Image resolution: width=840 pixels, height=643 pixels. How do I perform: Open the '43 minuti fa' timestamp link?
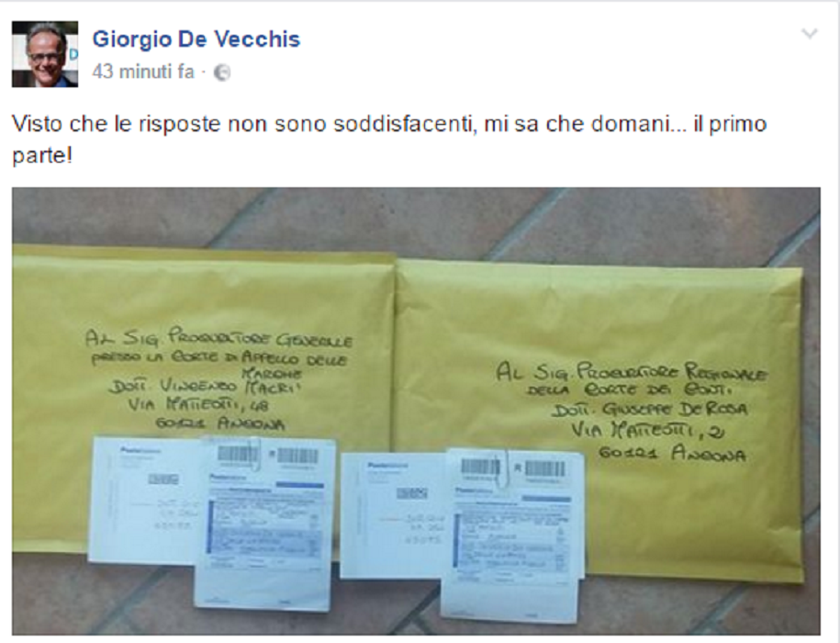point(143,72)
